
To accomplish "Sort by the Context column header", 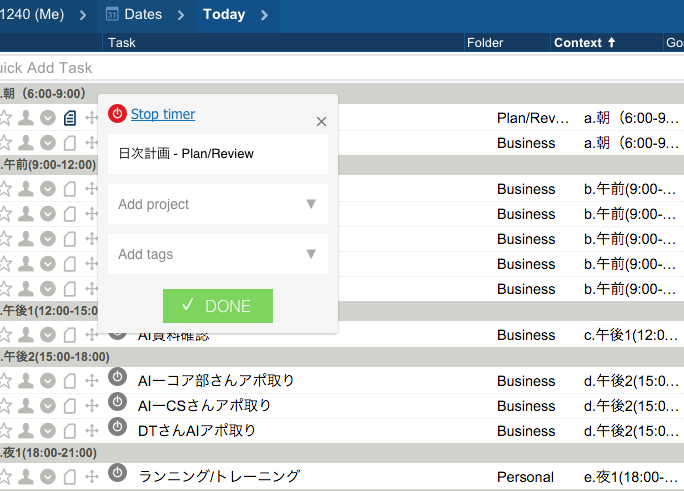I will (x=584, y=43).
